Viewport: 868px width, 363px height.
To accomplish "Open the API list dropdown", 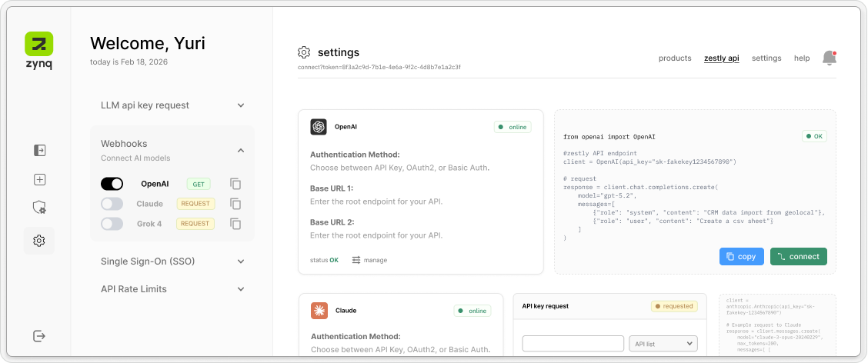I will pyautogui.click(x=663, y=343).
